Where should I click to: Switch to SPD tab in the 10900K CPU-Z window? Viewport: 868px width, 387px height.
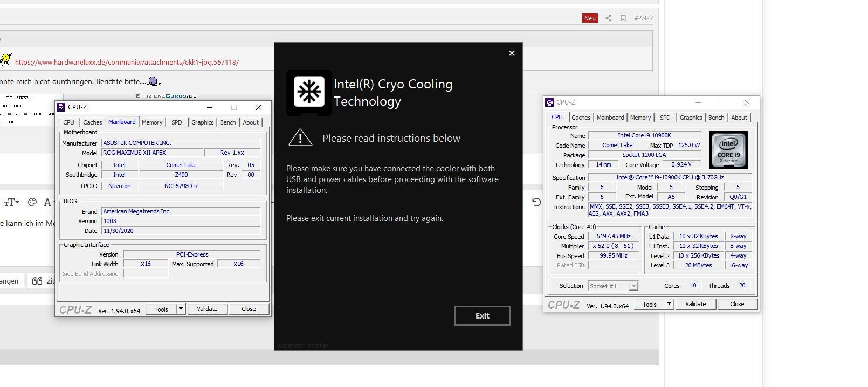tap(665, 118)
